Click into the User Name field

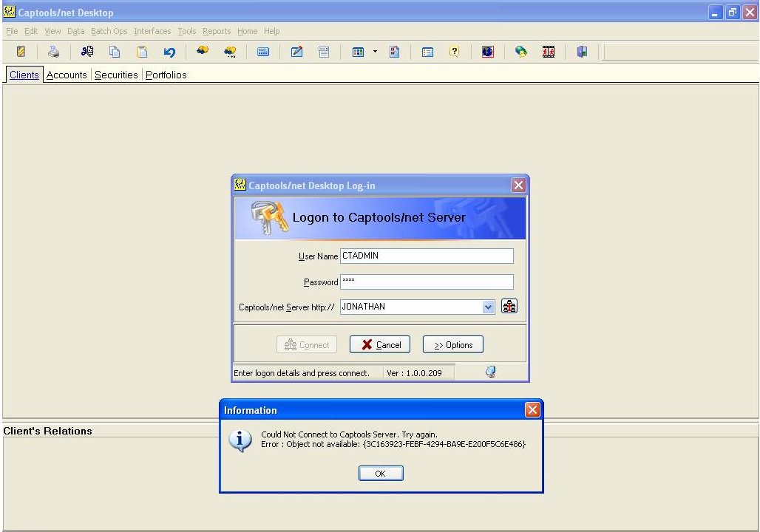427,256
